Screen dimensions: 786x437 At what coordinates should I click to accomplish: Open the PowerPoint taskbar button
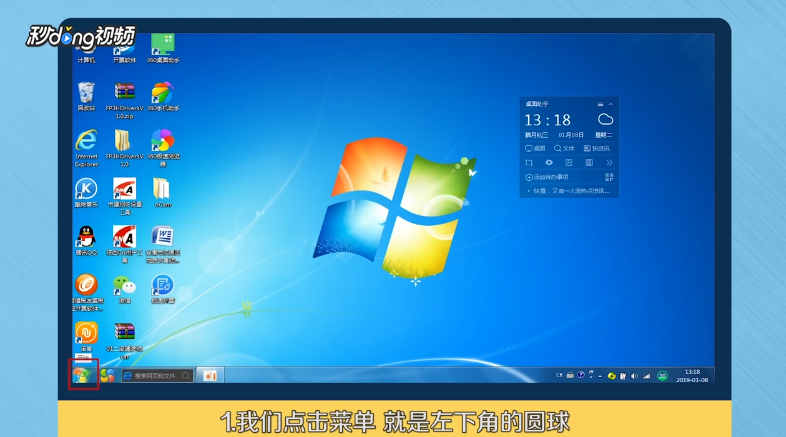210,375
